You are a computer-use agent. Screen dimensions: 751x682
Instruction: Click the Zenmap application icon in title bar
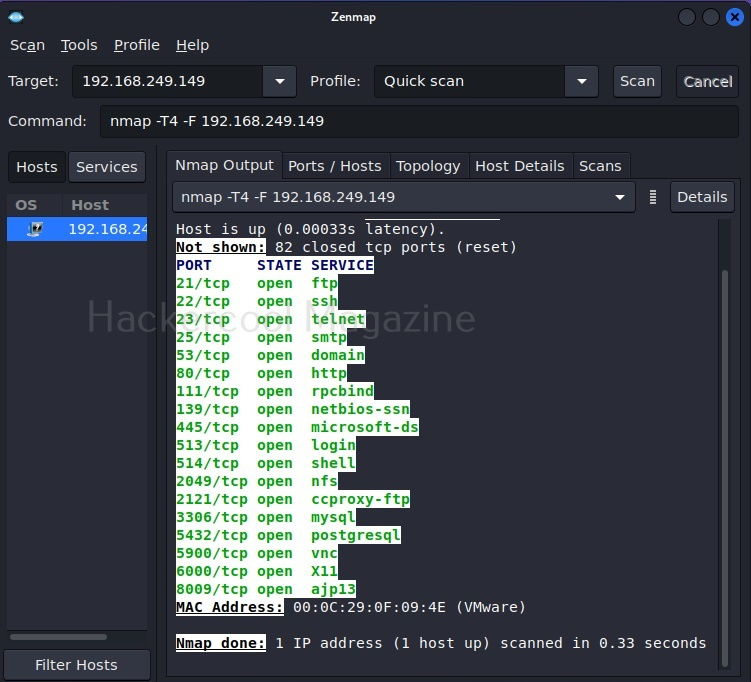16,17
